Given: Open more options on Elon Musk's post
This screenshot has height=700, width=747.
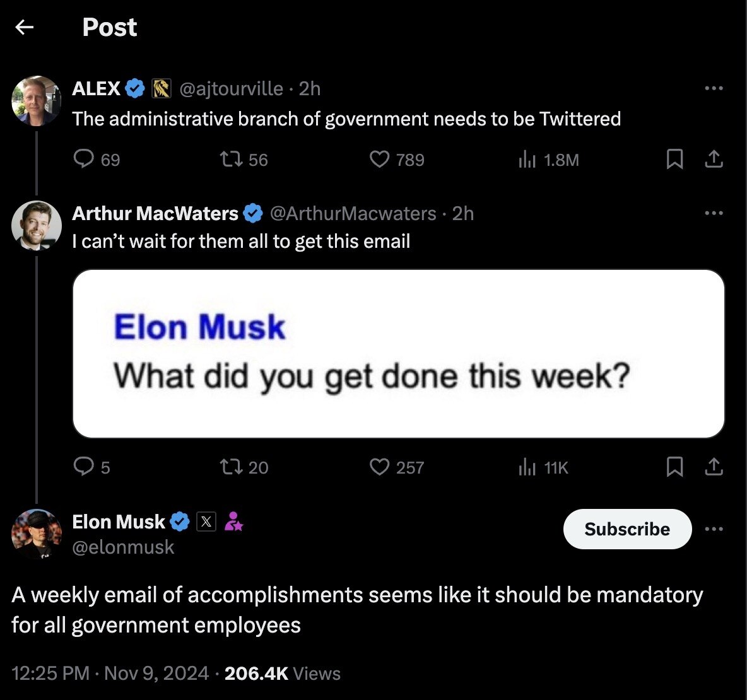Looking at the screenshot, I should [714, 528].
